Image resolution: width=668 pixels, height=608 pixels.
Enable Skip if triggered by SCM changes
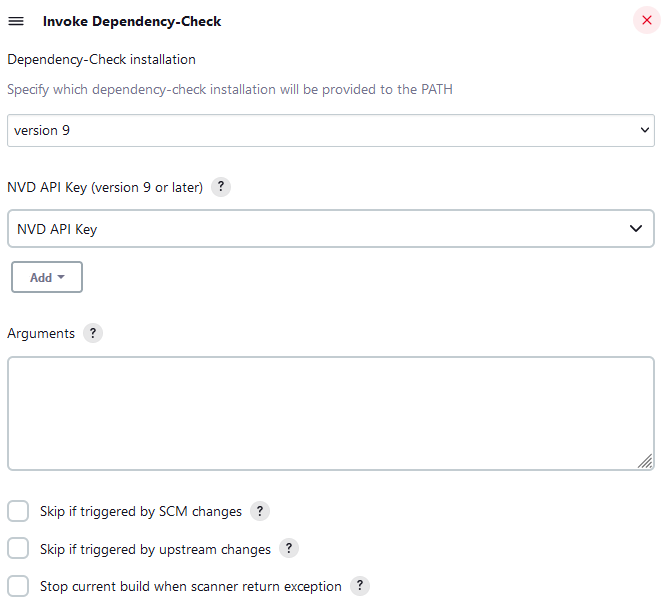click(18, 511)
